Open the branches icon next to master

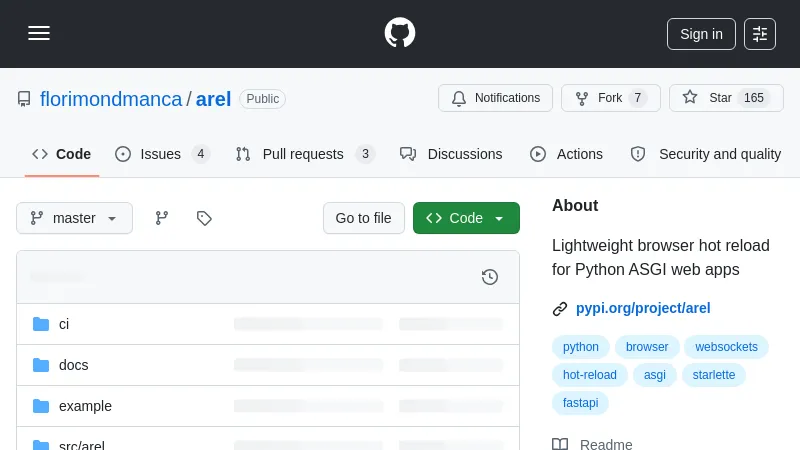[161, 218]
